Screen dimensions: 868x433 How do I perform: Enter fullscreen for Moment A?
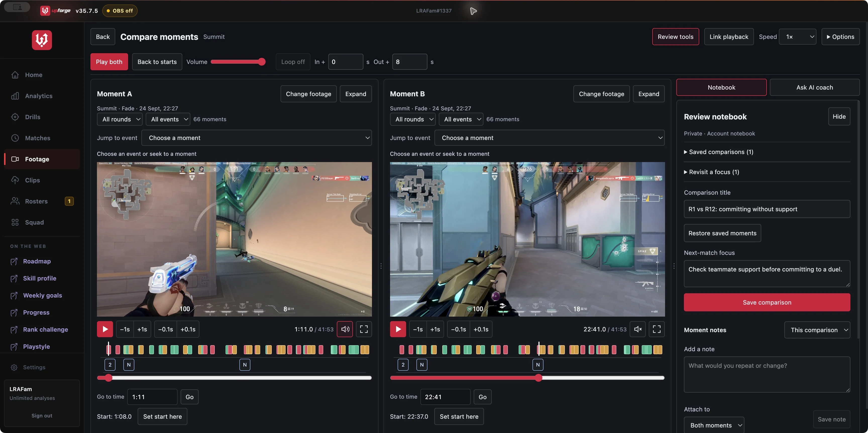tap(364, 329)
